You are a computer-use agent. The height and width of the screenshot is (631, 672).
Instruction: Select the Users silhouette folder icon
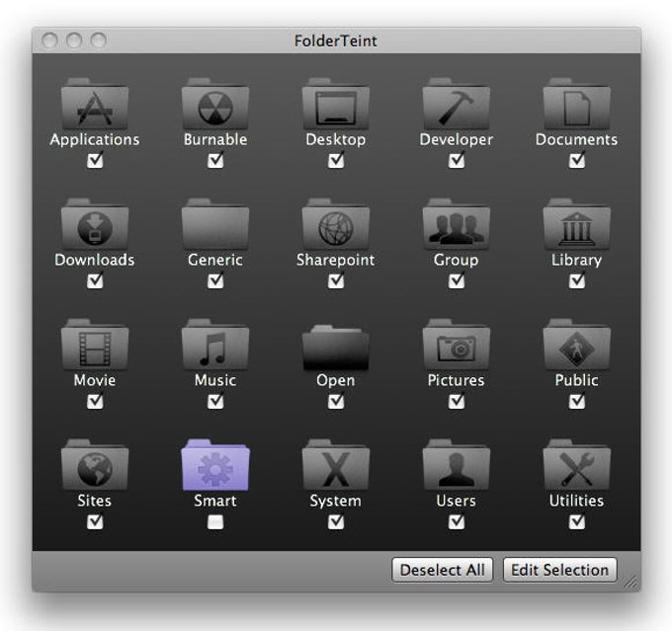(456, 465)
